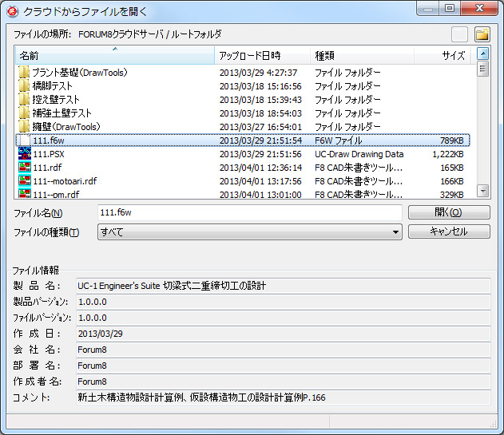This screenshot has height=435, width=504.
Task: Click the scrollbar up arrow in file list
Action: tap(482, 53)
